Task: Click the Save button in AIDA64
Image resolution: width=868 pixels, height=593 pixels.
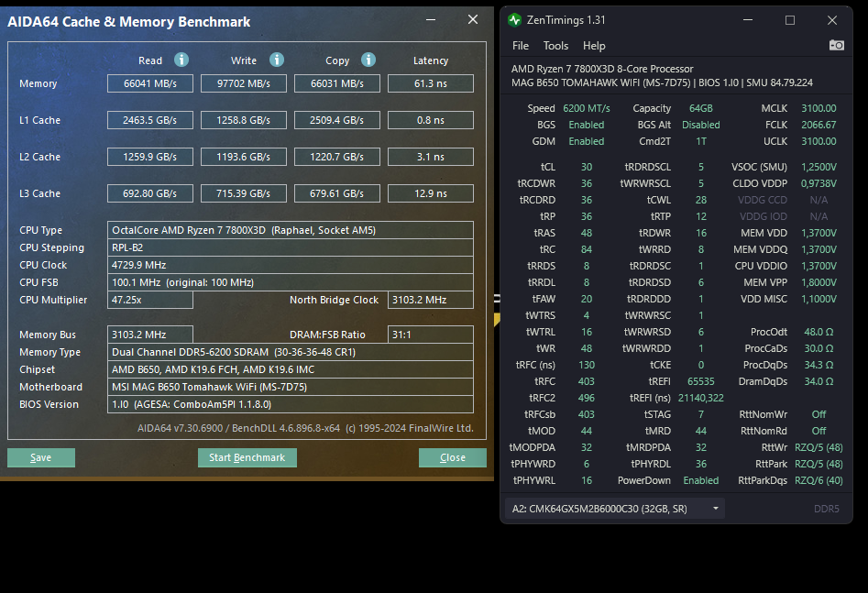Action: click(x=40, y=456)
